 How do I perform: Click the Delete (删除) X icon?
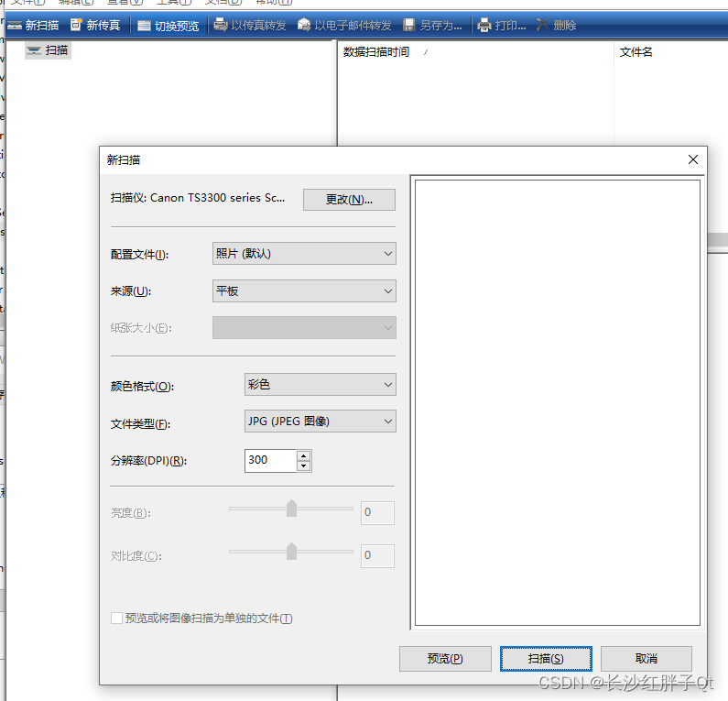(542, 25)
